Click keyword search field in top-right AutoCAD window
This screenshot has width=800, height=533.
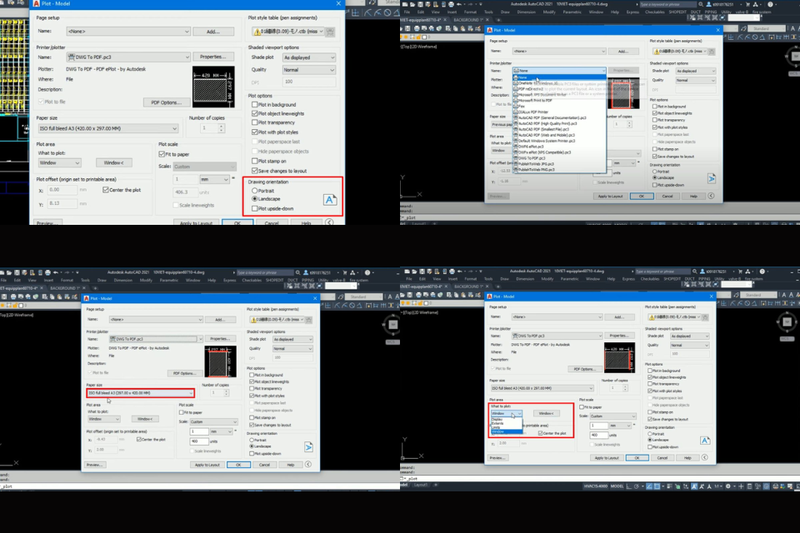[x=667, y=4]
